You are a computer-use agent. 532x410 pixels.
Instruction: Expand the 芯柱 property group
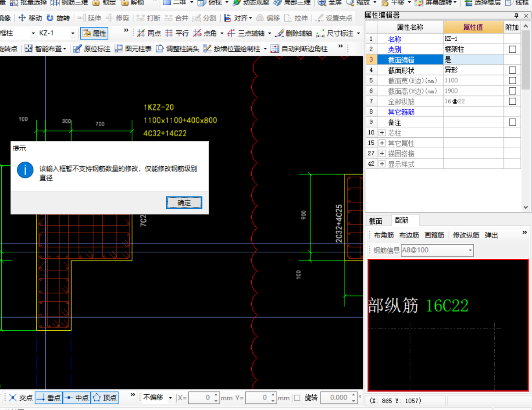coord(382,133)
